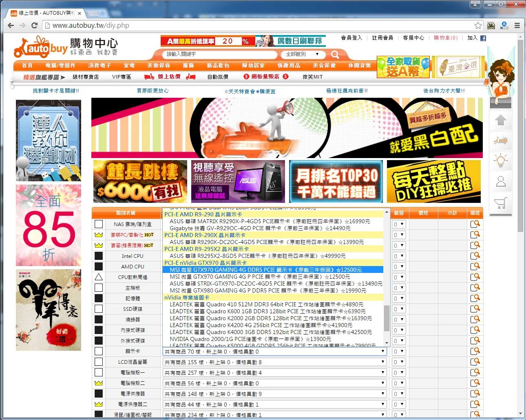Click the back-to-top arrow in right sidebar

(x=500, y=120)
